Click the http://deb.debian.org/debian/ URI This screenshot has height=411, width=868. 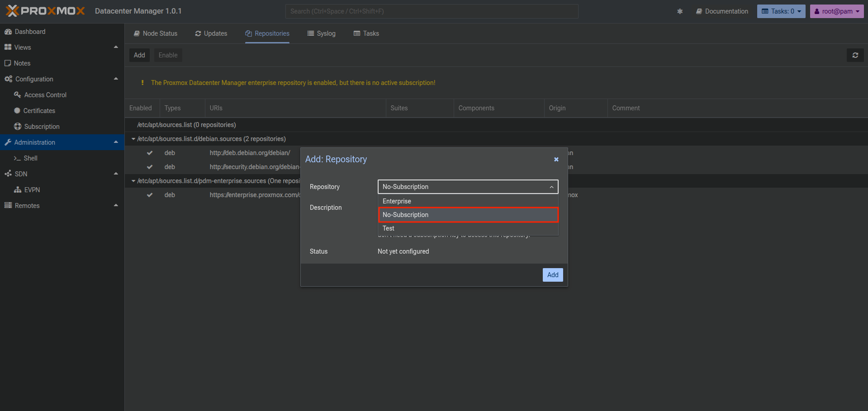point(250,153)
